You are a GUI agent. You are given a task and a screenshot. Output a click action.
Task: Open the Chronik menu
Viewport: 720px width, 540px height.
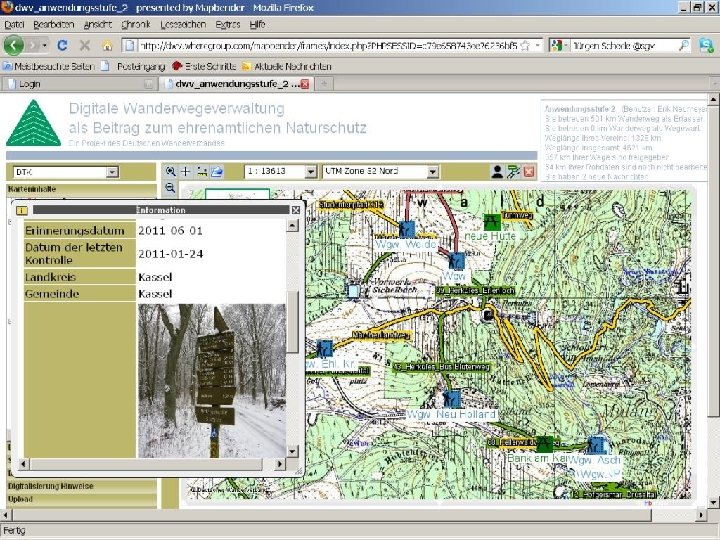136,24
